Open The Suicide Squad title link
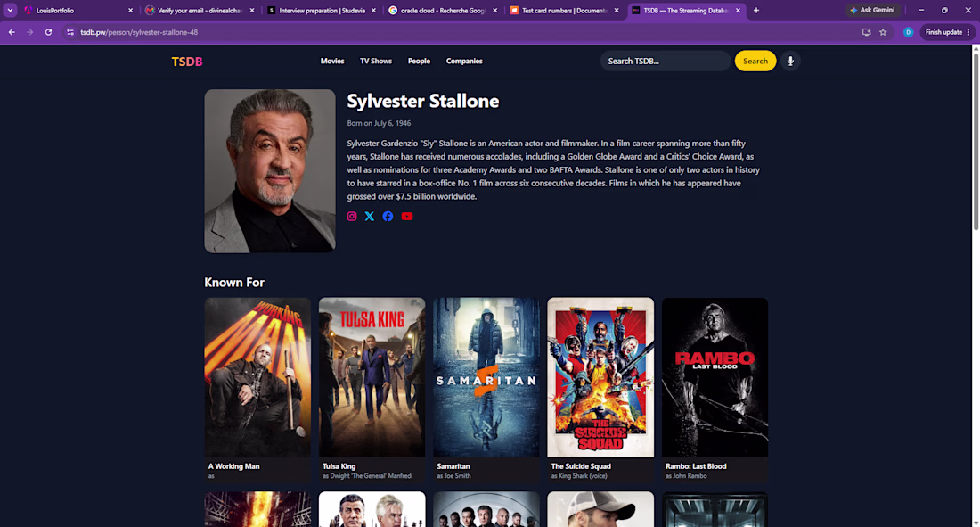 click(x=581, y=466)
